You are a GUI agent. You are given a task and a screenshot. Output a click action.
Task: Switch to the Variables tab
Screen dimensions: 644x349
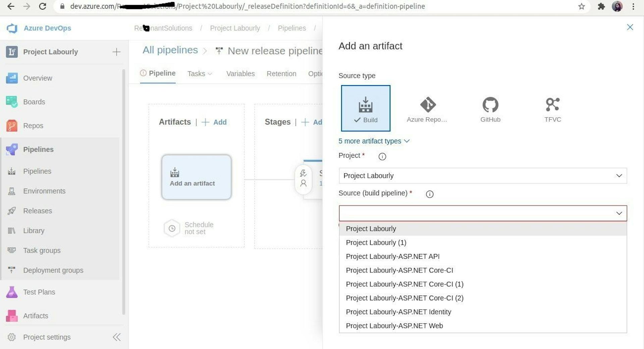(240, 73)
